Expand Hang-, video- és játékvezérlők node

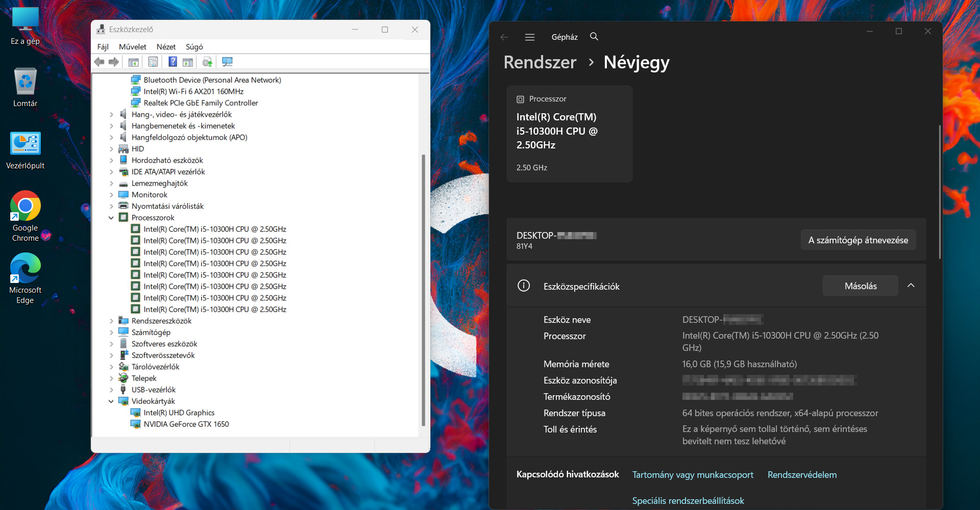[x=111, y=114]
